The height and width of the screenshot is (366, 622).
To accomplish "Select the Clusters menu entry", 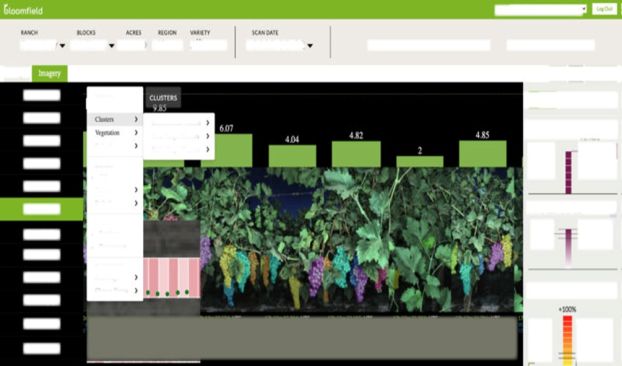I will tap(115, 119).
